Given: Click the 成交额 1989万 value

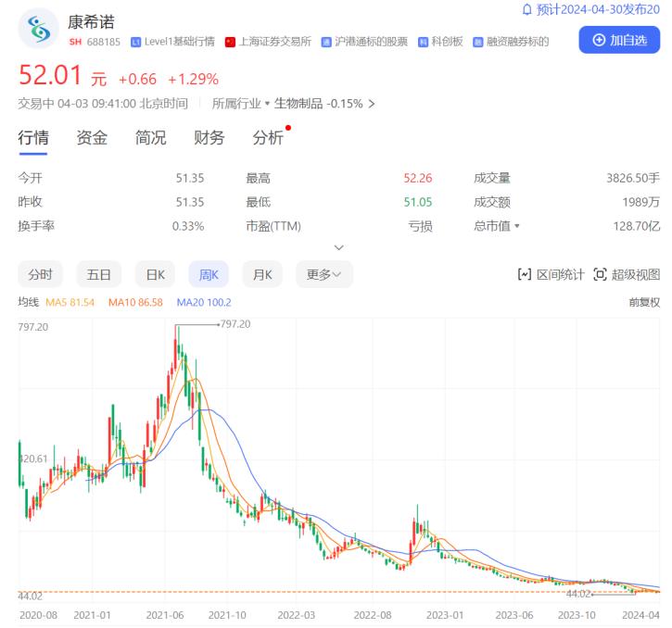Looking at the screenshot, I should [641, 202].
